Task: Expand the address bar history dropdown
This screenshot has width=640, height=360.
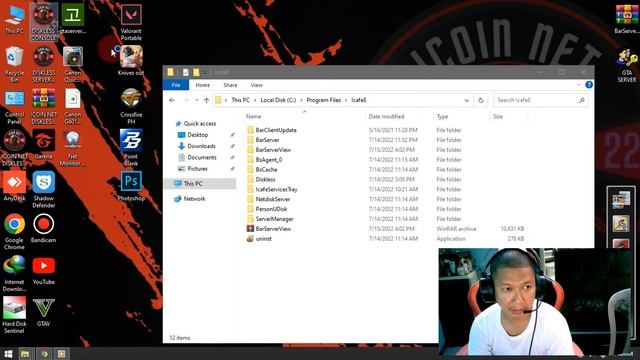Action: [467, 100]
